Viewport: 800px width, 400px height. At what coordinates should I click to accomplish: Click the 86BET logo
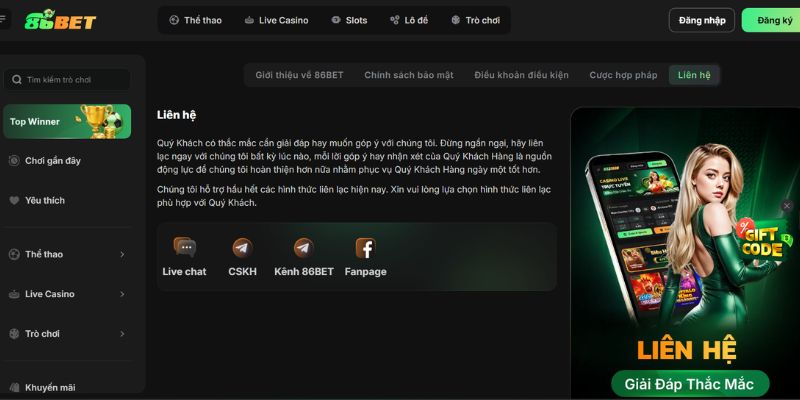point(60,20)
